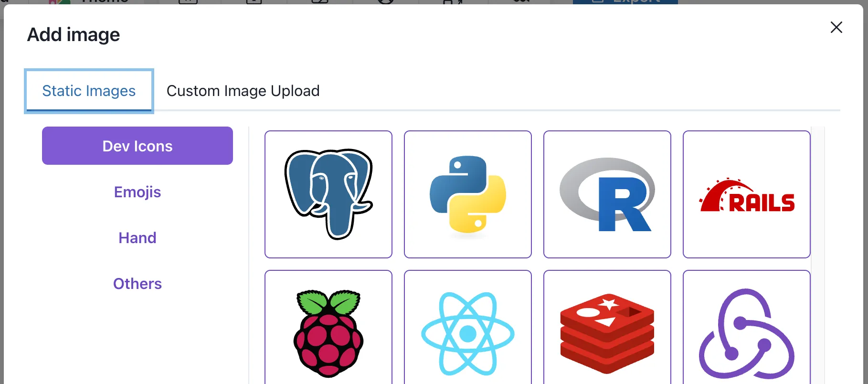This screenshot has height=384, width=868.
Task: Open the Hand image category
Action: click(x=138, y=237)
